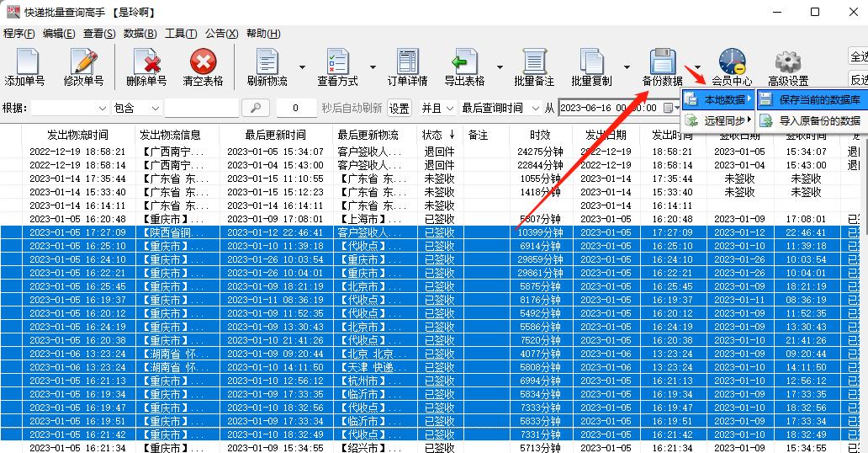The width and height of the screenshot is (868, 453).
Task: Click cell 2023-01-15 15:12:23
Action: (276, 192)
